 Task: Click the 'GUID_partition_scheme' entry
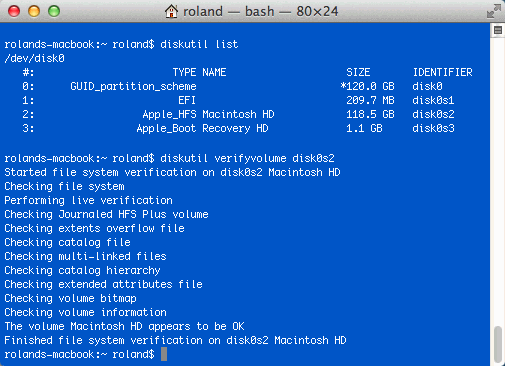[x=133, y=87]
